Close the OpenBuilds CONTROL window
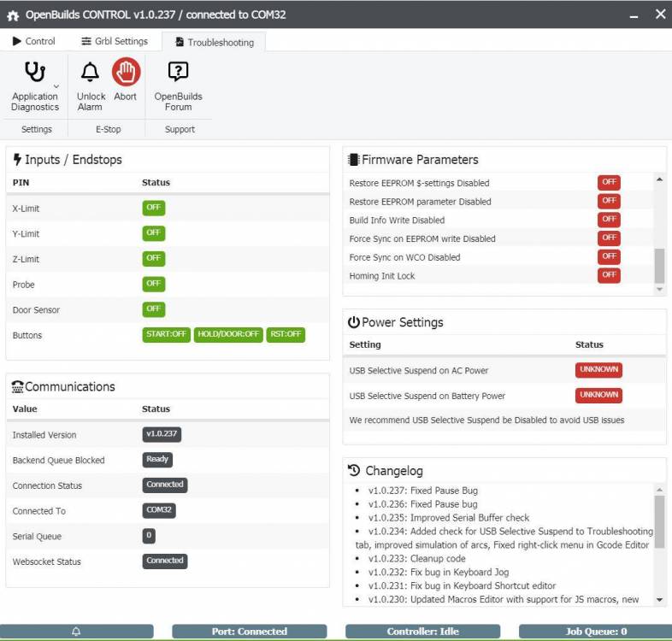 tap(660, 15)
